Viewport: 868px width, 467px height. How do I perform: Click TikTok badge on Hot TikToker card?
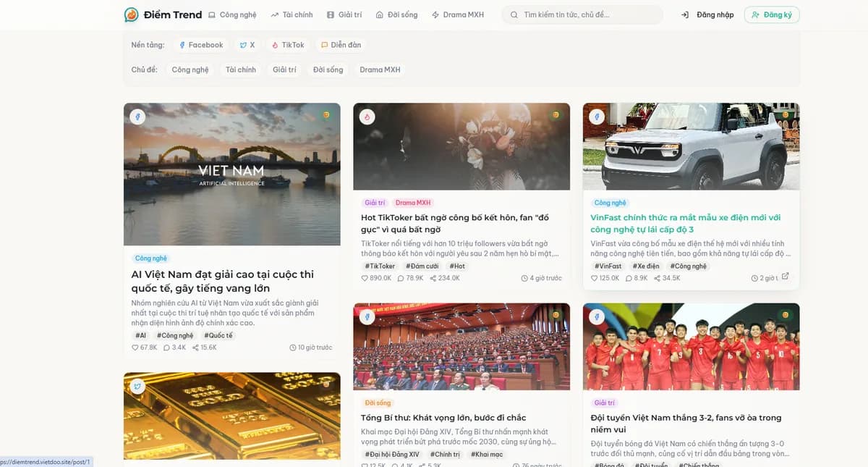(x=367, y=117)
